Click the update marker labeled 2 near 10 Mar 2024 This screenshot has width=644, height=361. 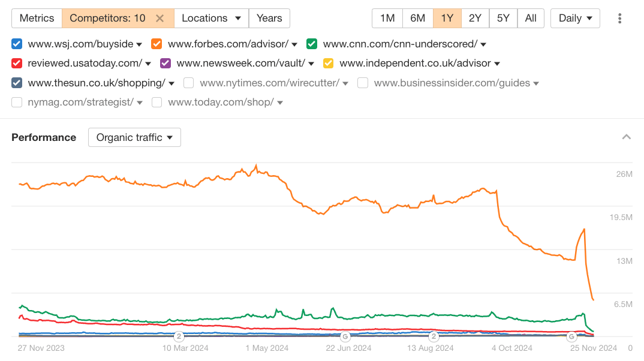(179, 336)
